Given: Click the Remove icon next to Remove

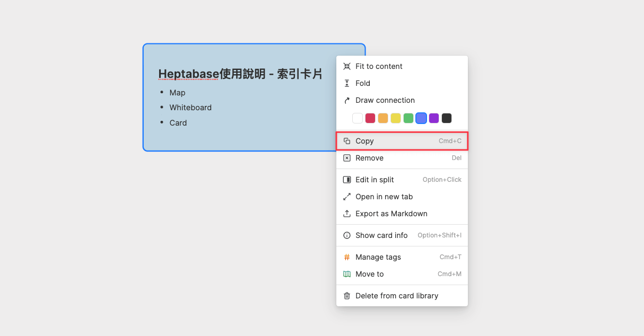Looking at the screenshot, I should pyautogui.click(x=347, y=158).
